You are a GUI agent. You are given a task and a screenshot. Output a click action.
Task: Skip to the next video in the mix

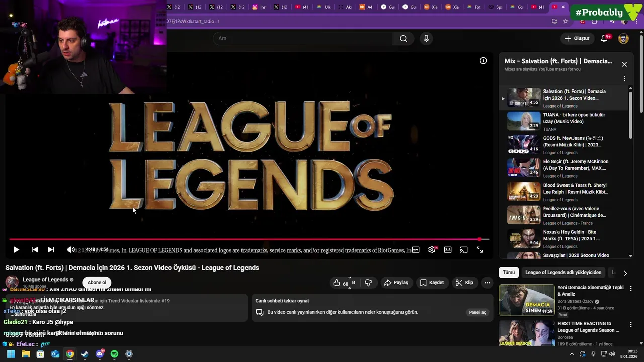pyautogui.click(x=51, y=250)
